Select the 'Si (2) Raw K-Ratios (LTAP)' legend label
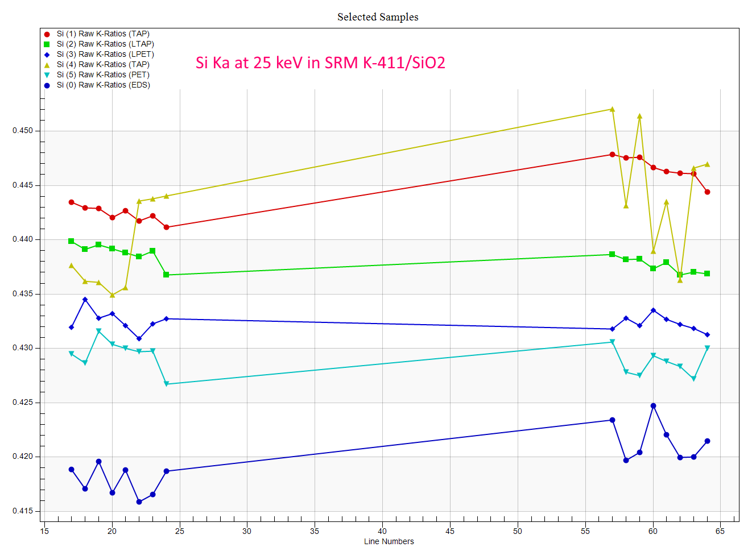This screenshot has width=756, height=547. (105, 44)
